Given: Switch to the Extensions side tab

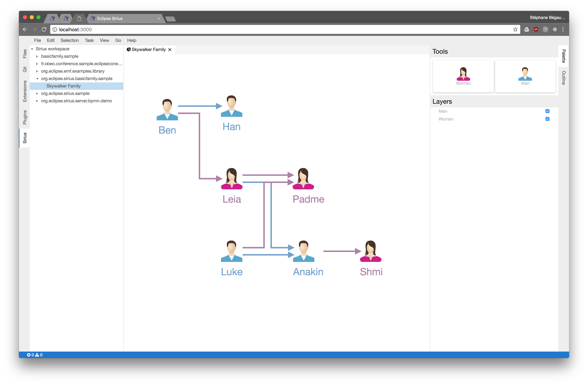Looking at the screenshot, I should 25,91.
